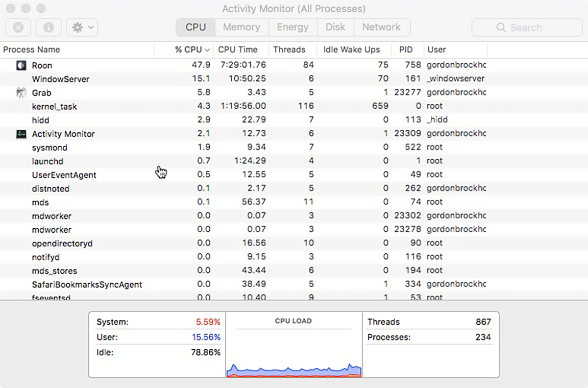Select the launchd process row
Viewport: 588px width, 388px height.
point(294,161)
